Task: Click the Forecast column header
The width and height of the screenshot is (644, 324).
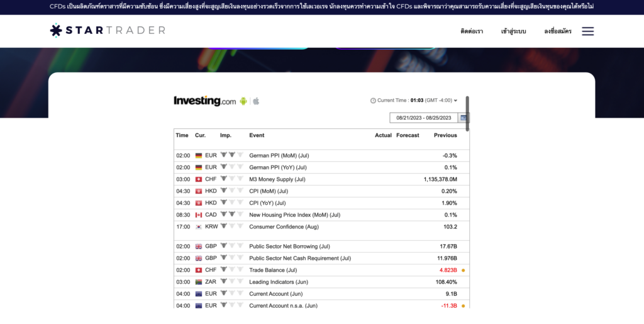Action: click(x=408, y=135)
